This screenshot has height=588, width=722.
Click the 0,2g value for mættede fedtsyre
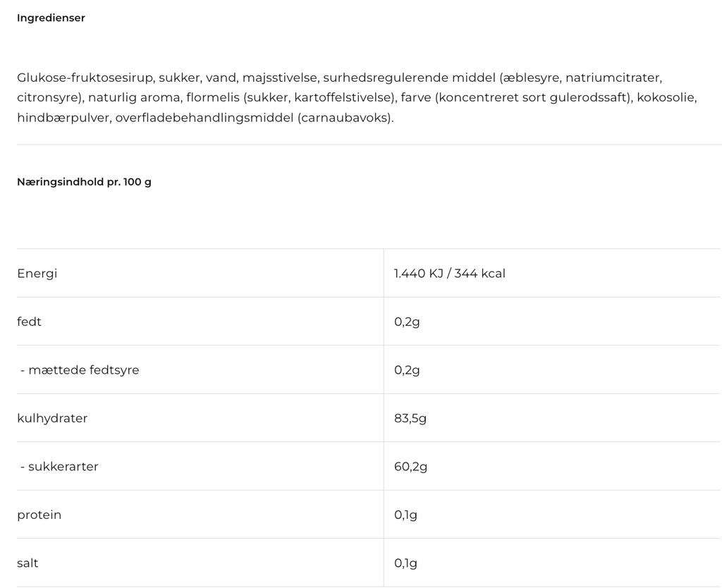click(407, 370)
